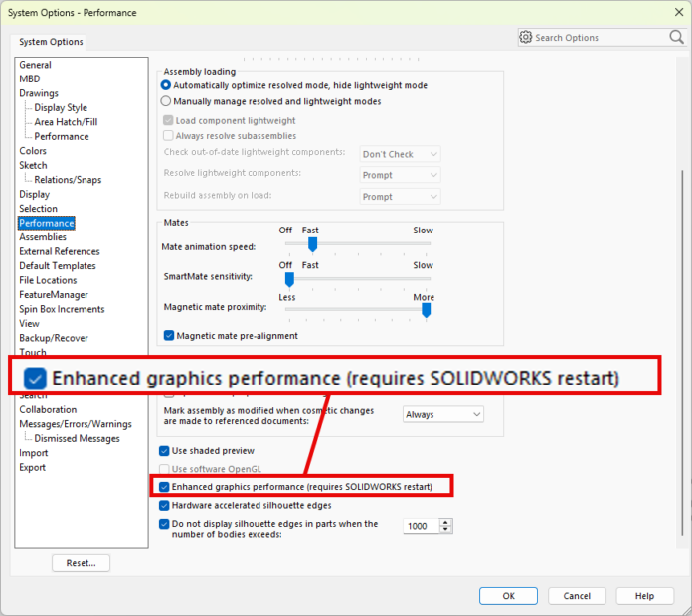Select Relations/Snaps item
Screen dimensions: 692x616
coord(68,180)
